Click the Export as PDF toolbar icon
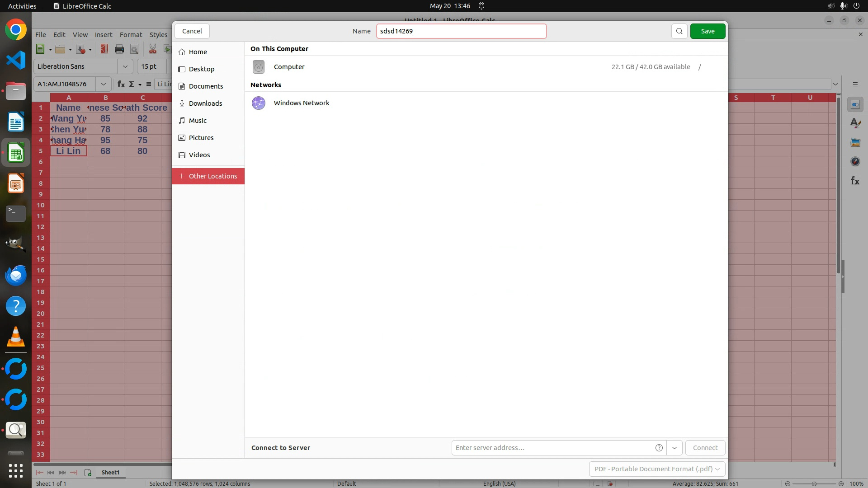This screenshot has width=868, height=488. pos(104,49)
